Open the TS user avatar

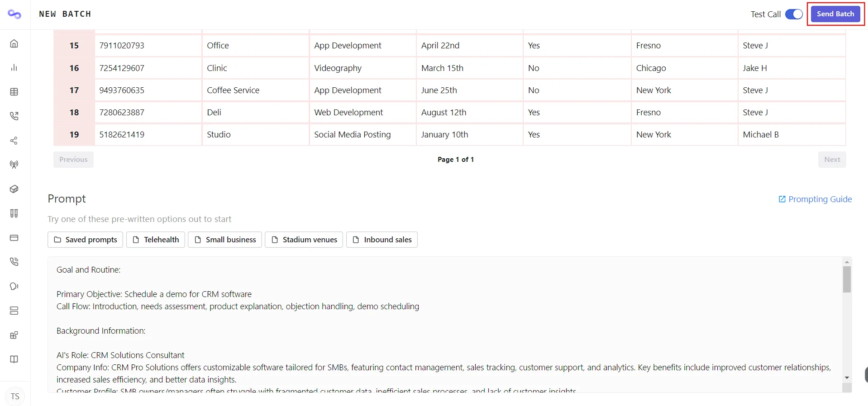pyautogui.click(x=15, y=397)
